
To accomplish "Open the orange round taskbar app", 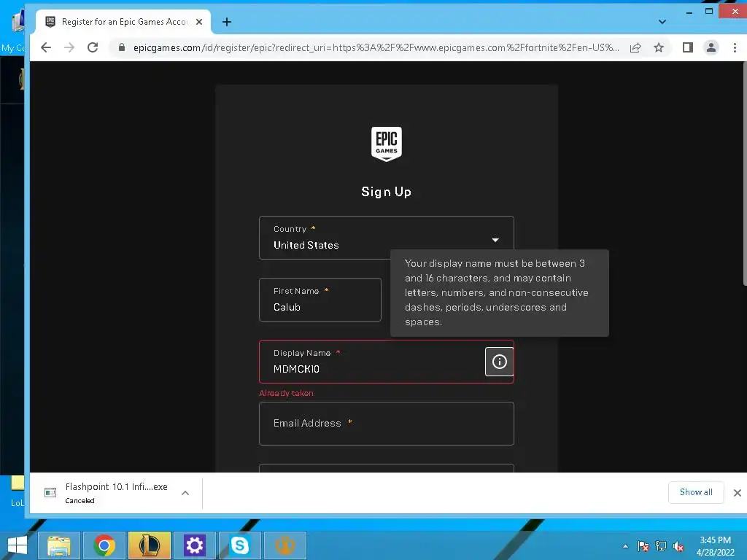I will pos(285,545).
